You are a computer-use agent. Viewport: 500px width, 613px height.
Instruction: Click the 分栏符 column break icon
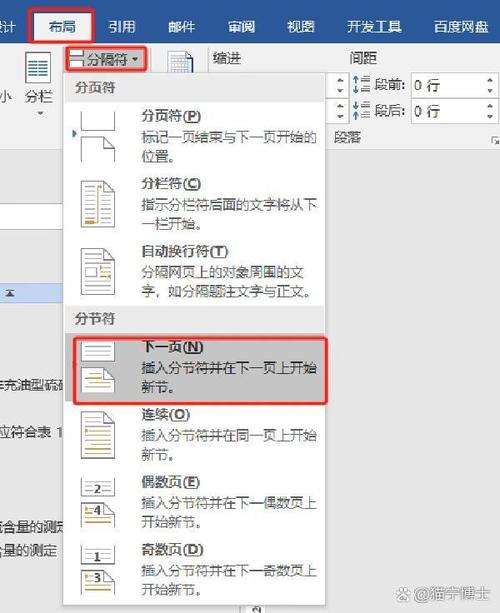98,204
